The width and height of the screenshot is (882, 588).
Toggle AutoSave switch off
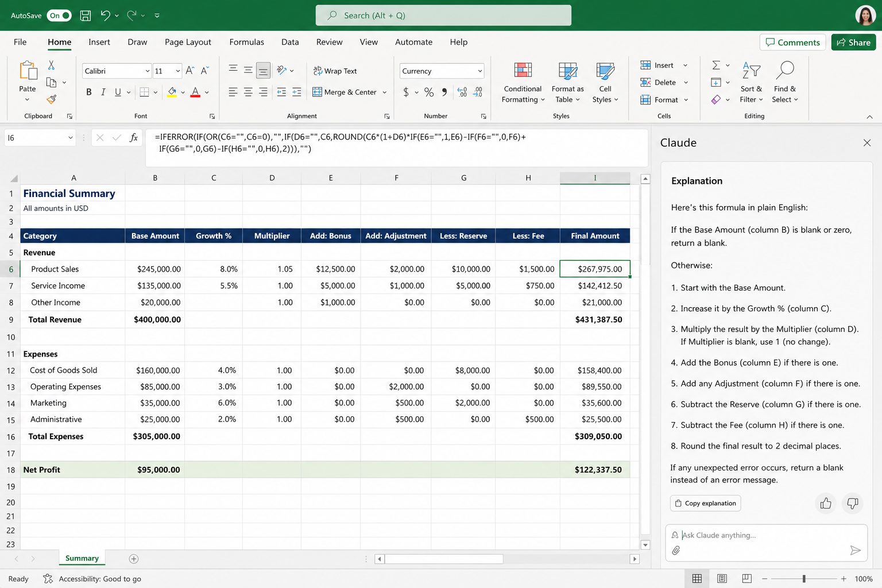[x=59, y=16]
